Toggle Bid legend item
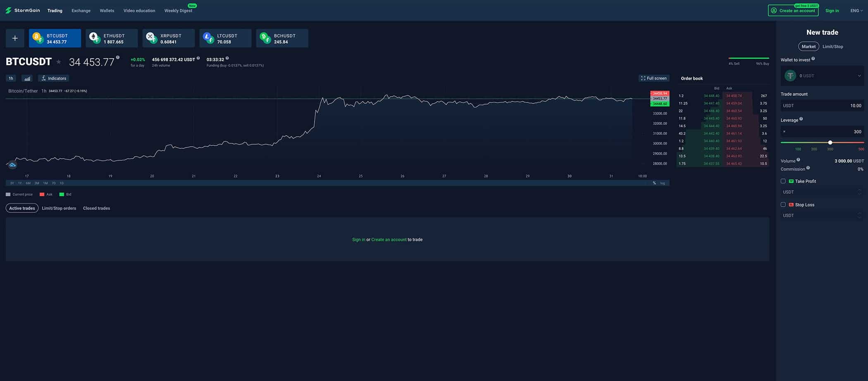The image size is (868, 381). click(x=65, y=194)
